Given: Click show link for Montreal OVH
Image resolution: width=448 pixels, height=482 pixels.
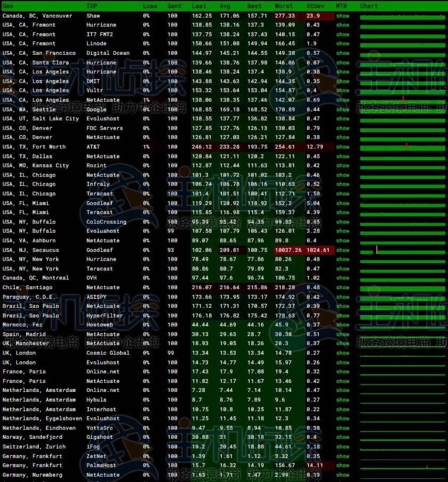Looking at the screenshot, I should [343, 278].
